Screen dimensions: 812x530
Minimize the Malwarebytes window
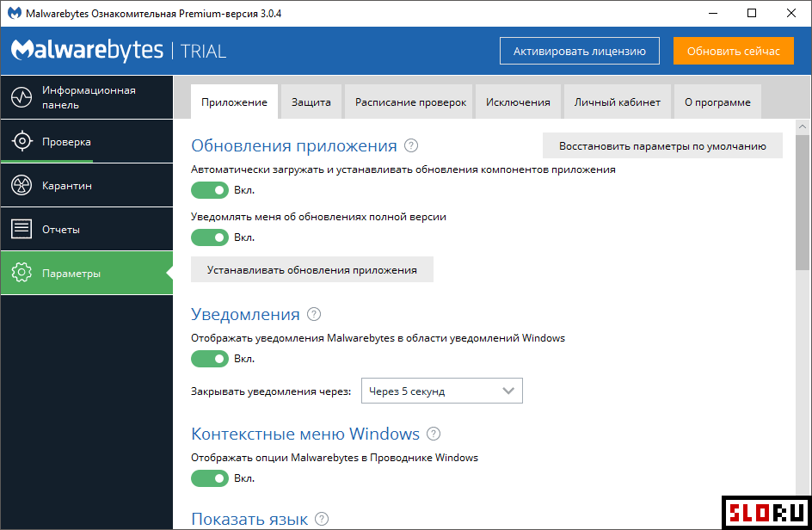(713, 13)
